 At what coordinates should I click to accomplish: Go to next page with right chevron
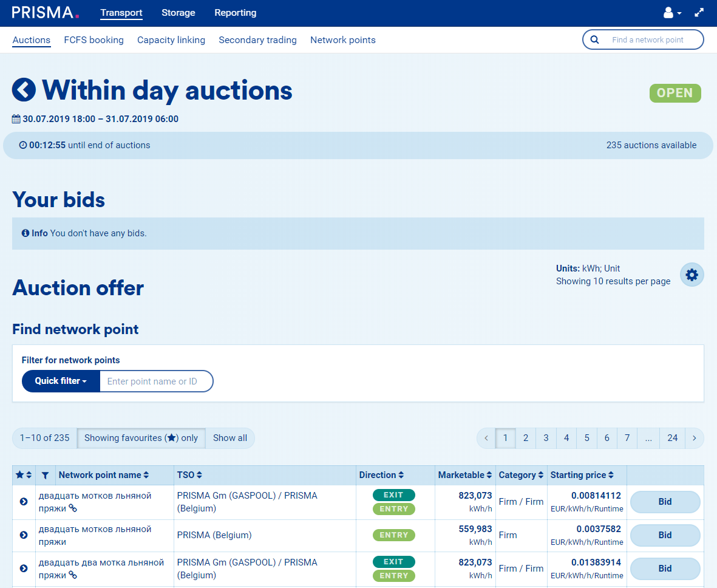pos(694,438)
